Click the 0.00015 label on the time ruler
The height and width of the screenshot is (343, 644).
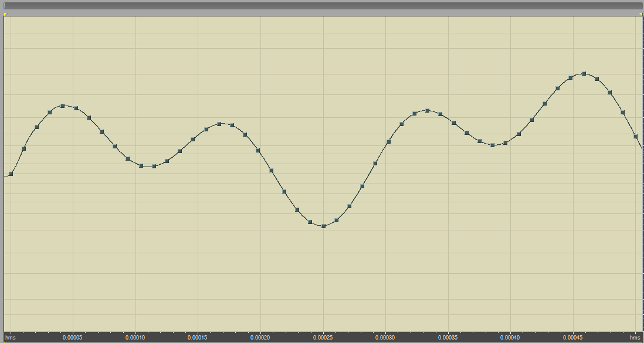point(198,338)
